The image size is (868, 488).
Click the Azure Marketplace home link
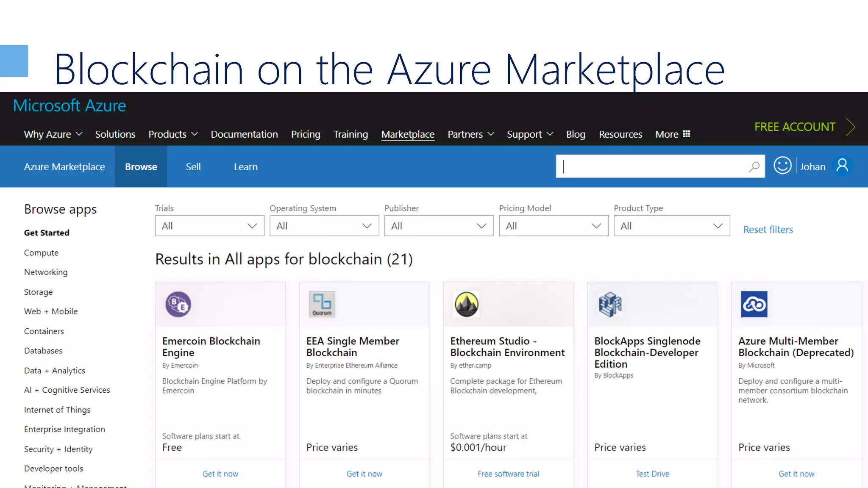(x=64, y=166)
